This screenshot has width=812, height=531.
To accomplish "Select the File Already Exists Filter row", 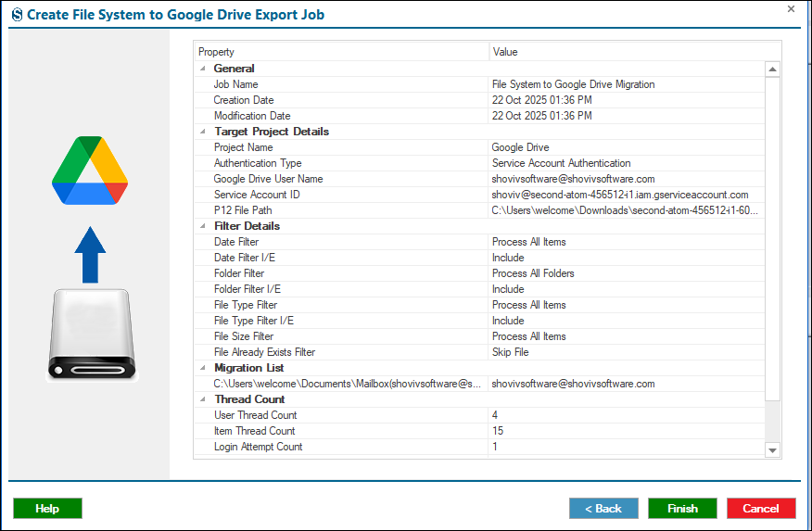I will [x=479, y=352].
